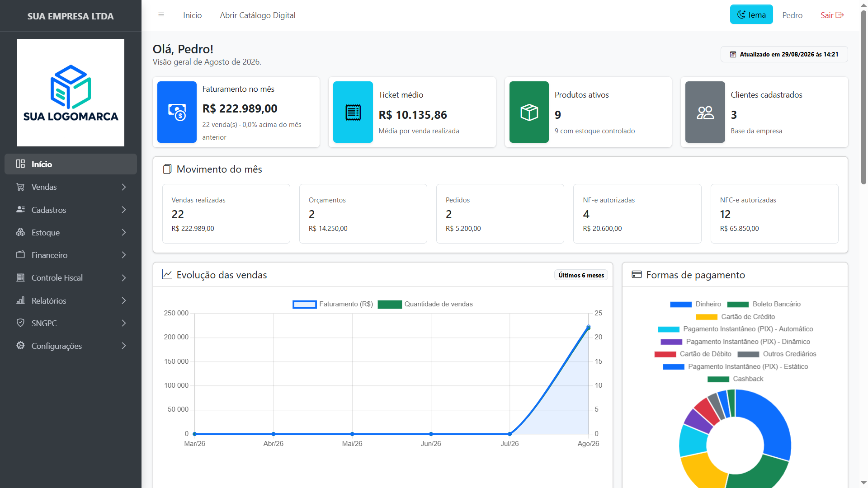This screenshot has width=868, height=488.
Task: Open the Orçamentos summary card
Action: [x=363, y=214]
